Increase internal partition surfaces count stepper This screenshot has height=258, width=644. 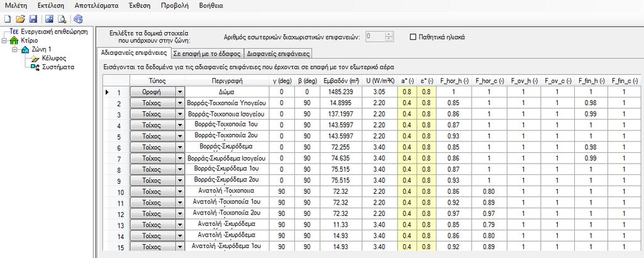click(389, 34)
